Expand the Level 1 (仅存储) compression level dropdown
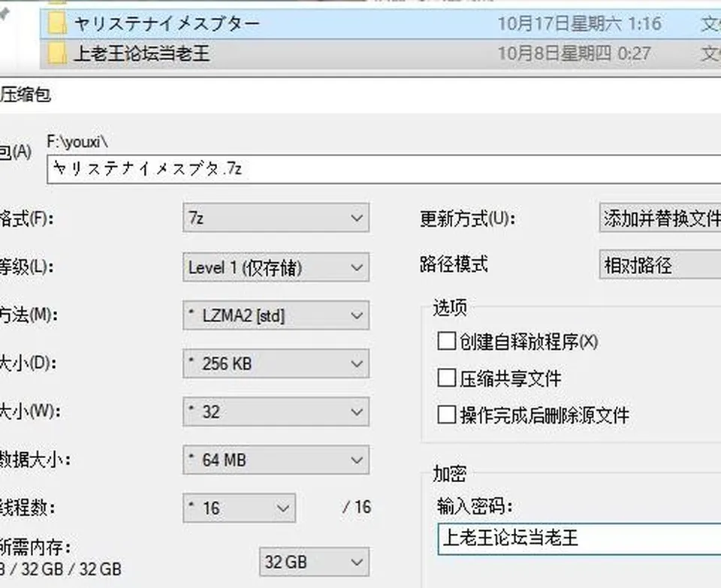This screenshot has height=588, width=721. coord(276,267)
